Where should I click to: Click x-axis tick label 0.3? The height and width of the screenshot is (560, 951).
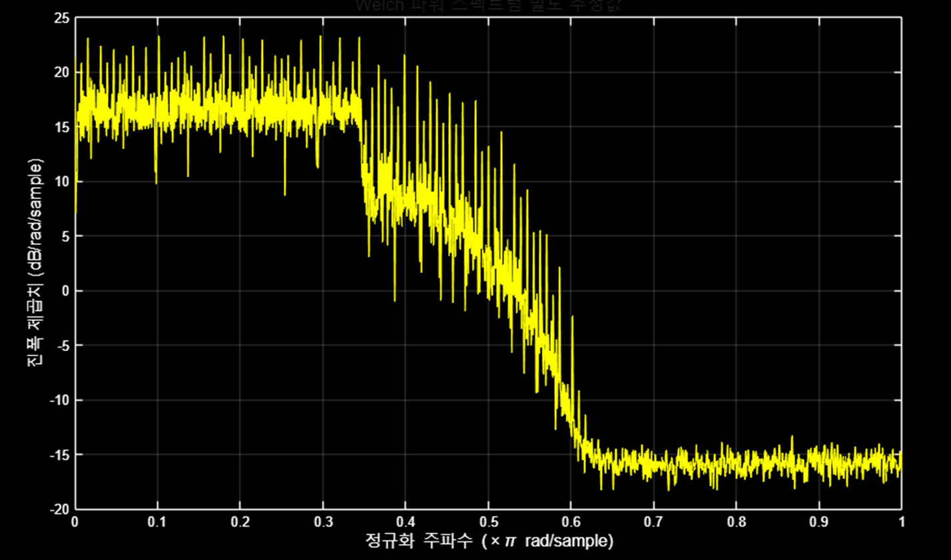[x=323, y=523]
